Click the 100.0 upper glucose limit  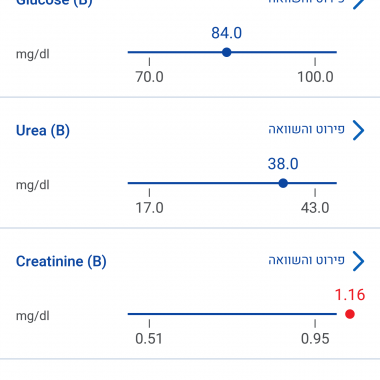pos(315,77)
